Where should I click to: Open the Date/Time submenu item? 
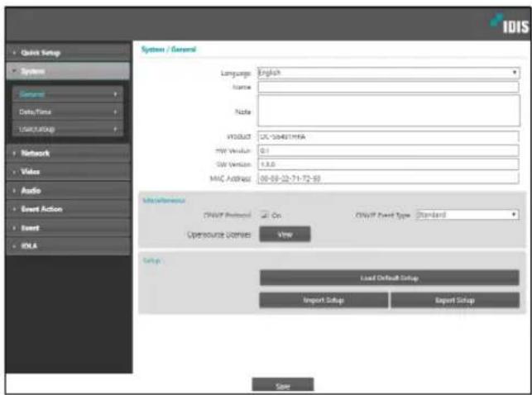click(x=68, y=112)
